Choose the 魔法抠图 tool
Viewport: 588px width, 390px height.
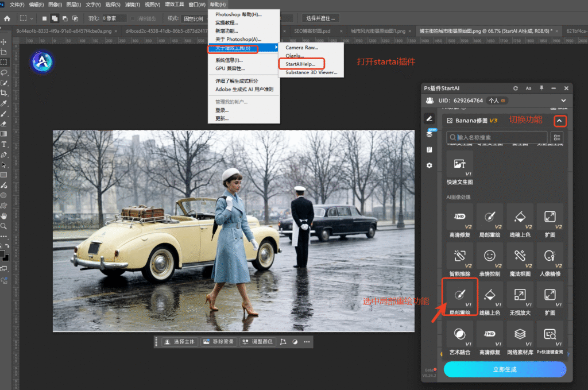(520, 260)
